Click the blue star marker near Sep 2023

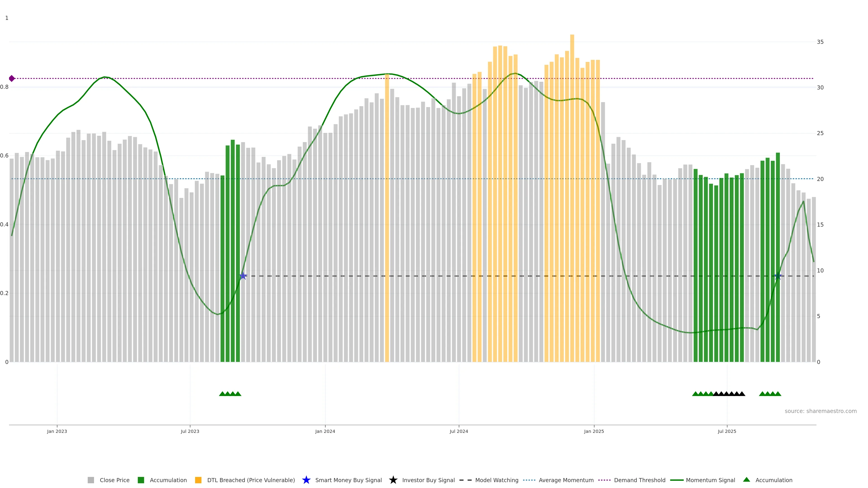click(243, 276)
